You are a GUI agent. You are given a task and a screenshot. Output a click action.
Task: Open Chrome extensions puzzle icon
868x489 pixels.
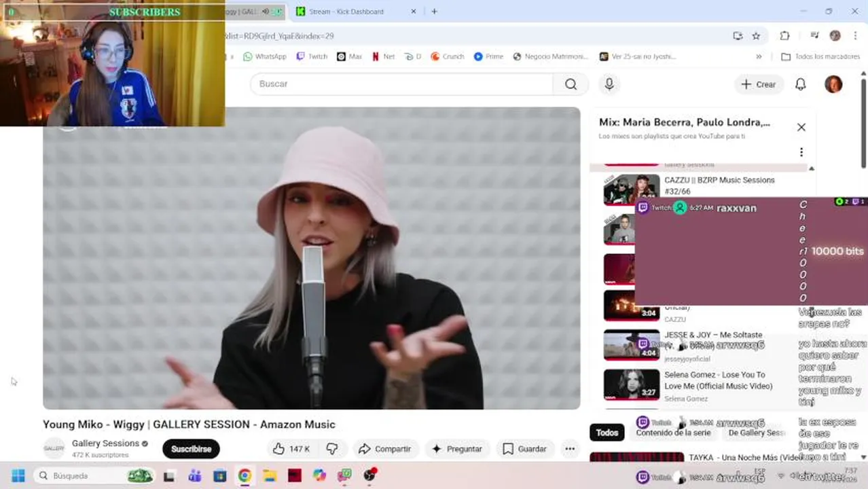pyautogui.click(x=784, y=36)
